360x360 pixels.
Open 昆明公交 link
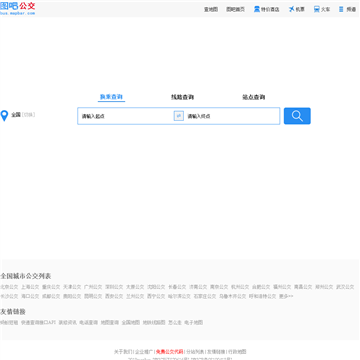tap(93, 296)
